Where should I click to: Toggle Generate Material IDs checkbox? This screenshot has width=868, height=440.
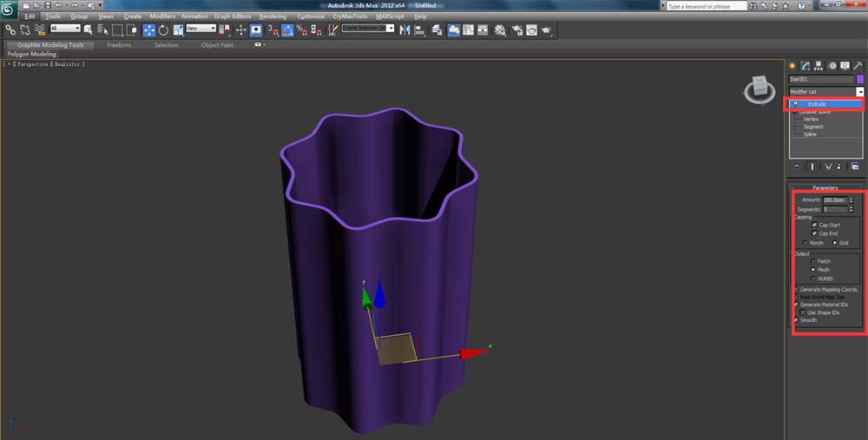[796, 305]
